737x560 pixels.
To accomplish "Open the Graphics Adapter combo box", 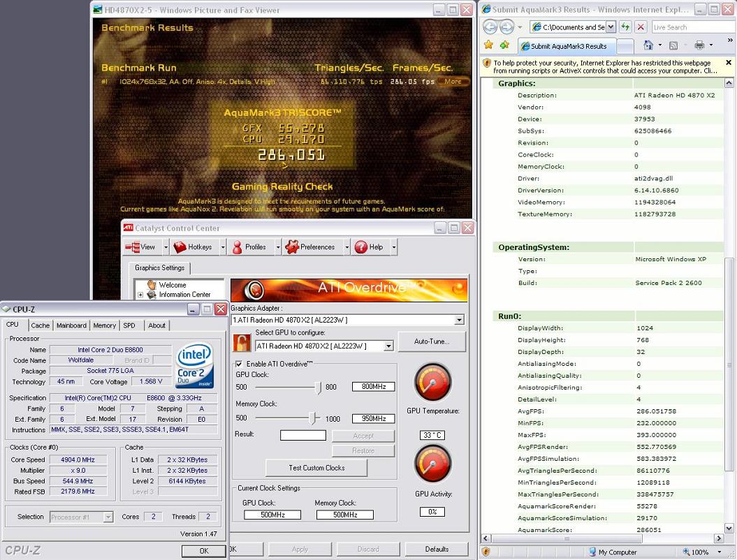I will 349,320.
